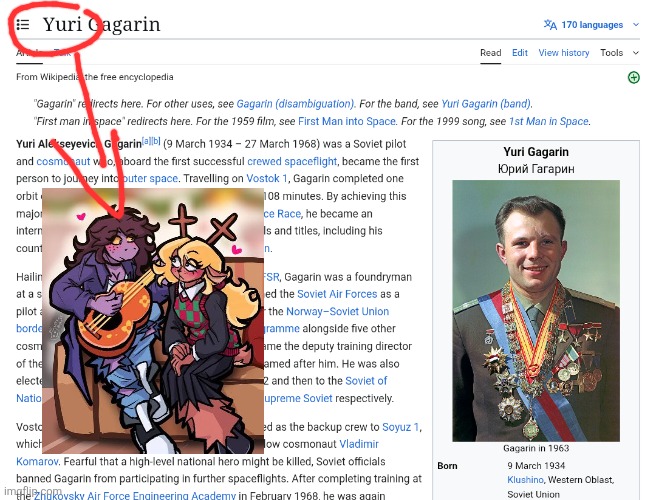Expand the 170 languages dropdown
The image size is (656, 500).
(592, 25)
